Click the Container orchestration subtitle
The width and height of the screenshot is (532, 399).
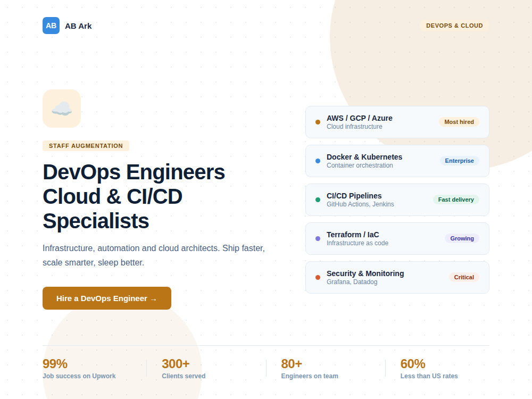pos(360,165)
